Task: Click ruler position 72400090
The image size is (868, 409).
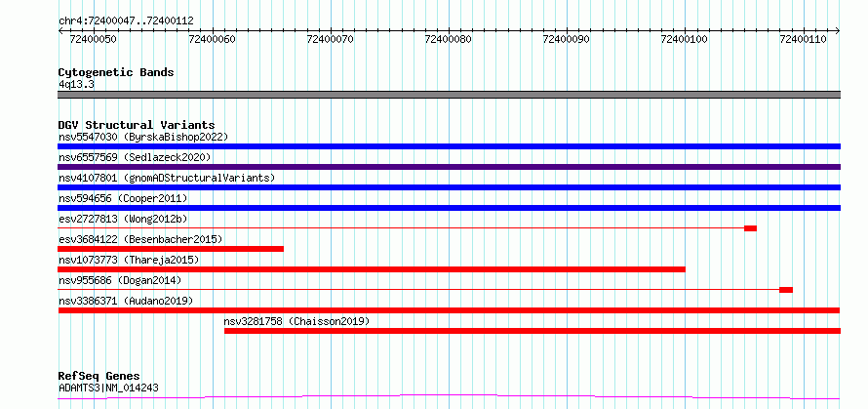Action: pyautogui.click(x=567, y=39)
